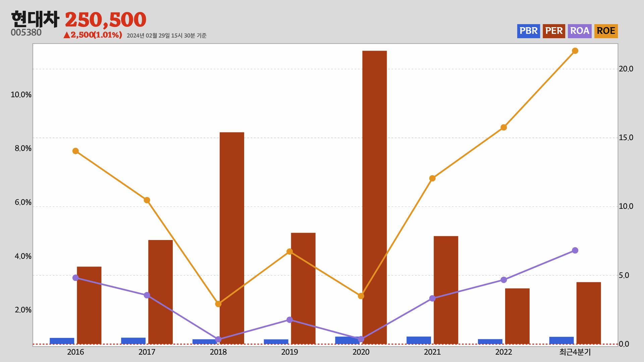Click the 2016 x-axis label

(75, 352)
